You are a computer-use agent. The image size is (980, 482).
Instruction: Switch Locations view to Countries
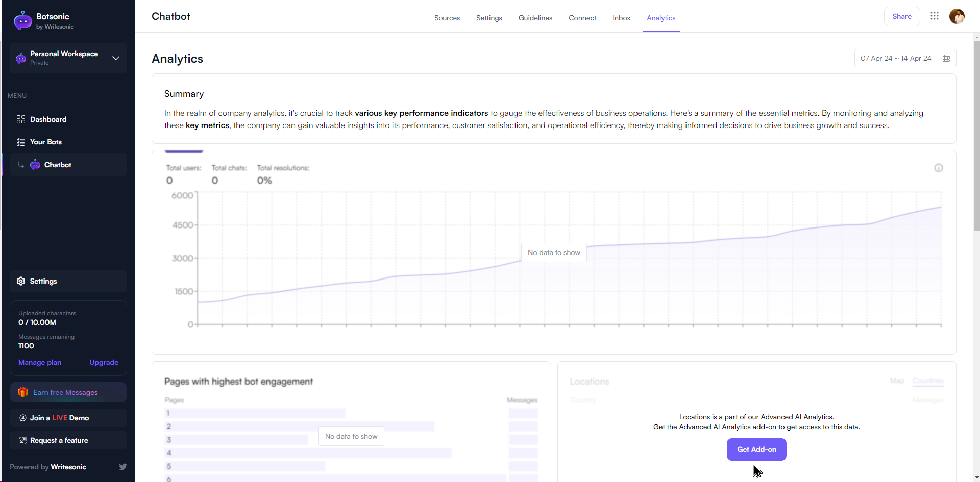pyautogui.click(x=928, y=380)
